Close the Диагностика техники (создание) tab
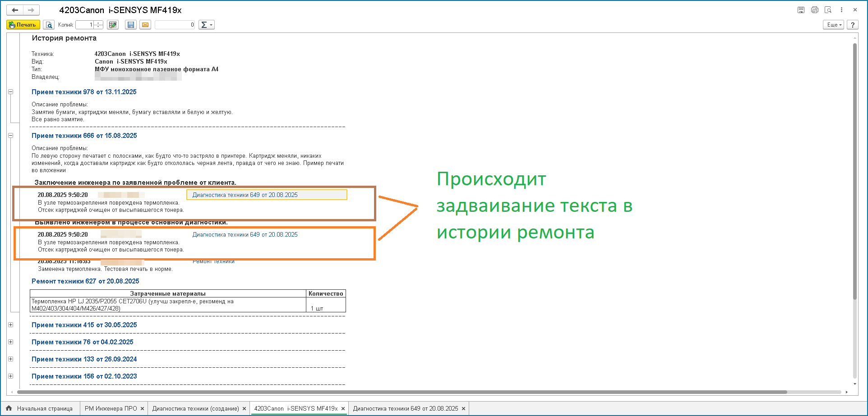Image resolution: width=868 pixels, height=416 pixels. point(244,409)
